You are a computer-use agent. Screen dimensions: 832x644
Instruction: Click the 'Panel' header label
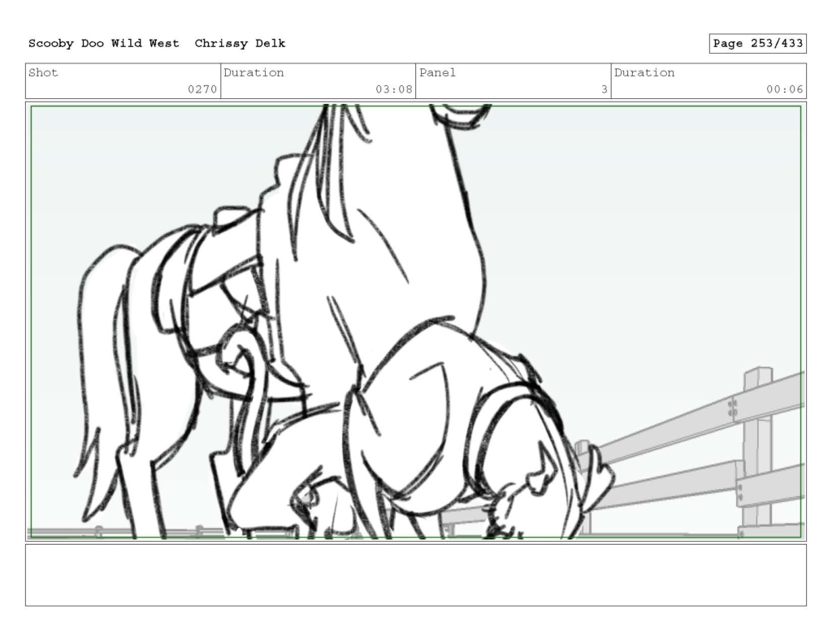pyautogui.click(x=437, y=72)
